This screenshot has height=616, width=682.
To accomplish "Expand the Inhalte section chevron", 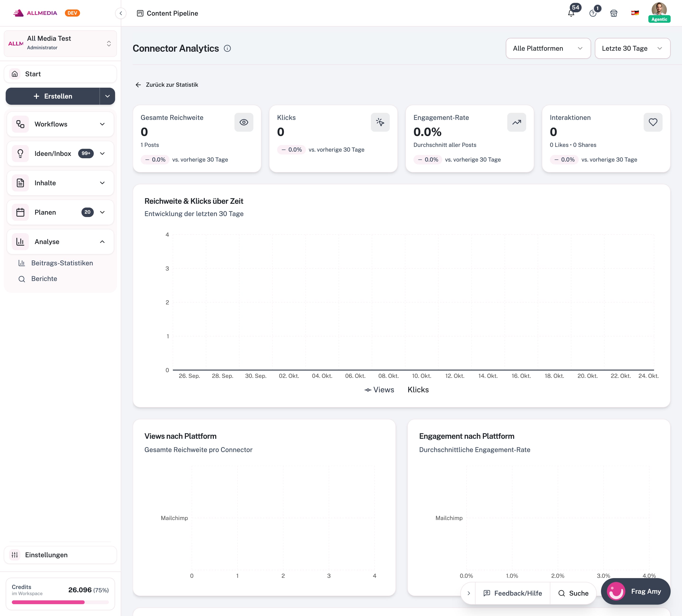I will 102,183.
